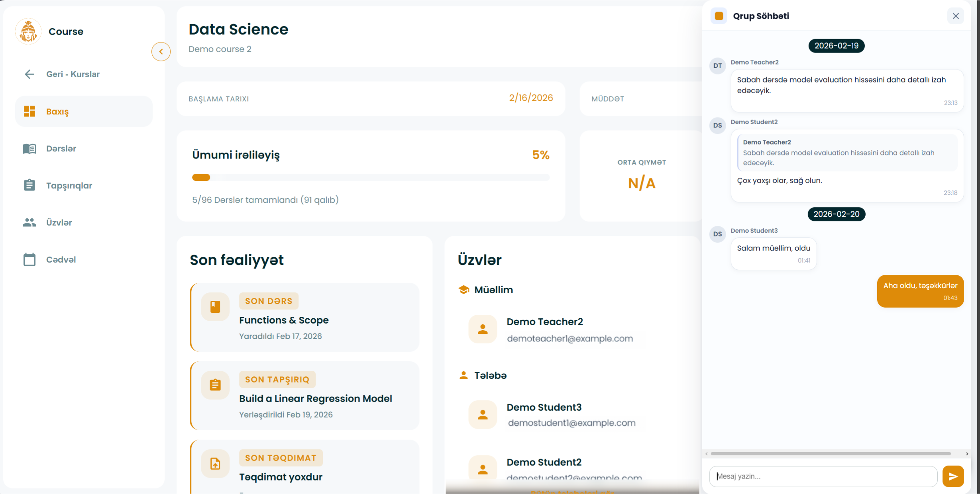Click the Üzvlər people icon
This screenshot has height=494, width=980.
[29, 222]
